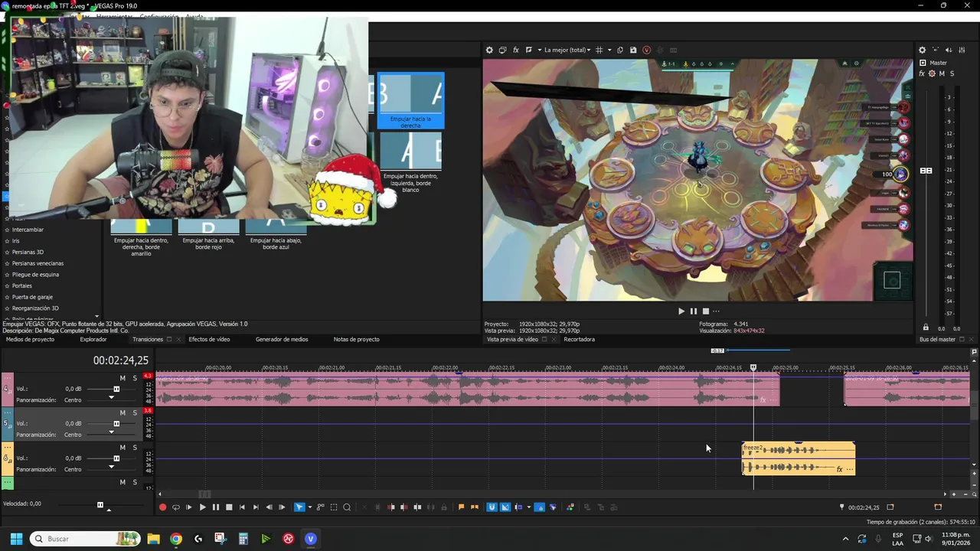The width and height of the screenshot is (980, 551).
Task: Toggle split screen view in the preview
Action: (x=529, y=50)
